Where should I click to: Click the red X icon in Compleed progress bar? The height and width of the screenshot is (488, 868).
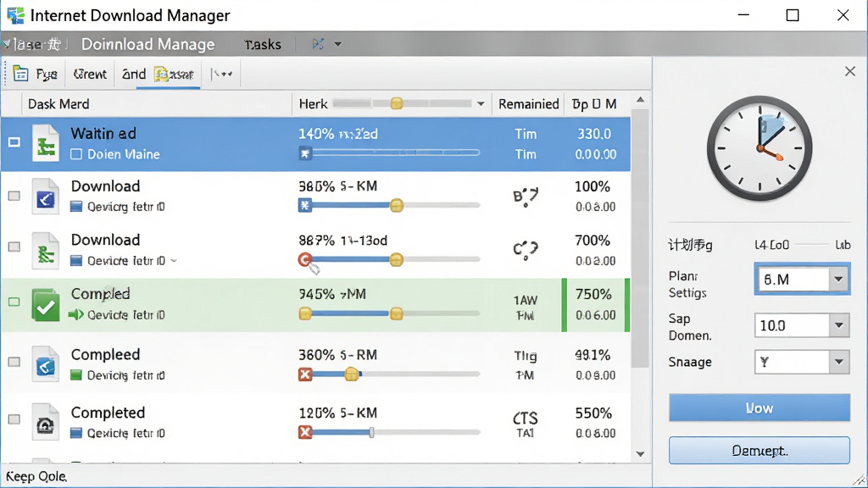[305, 374]
